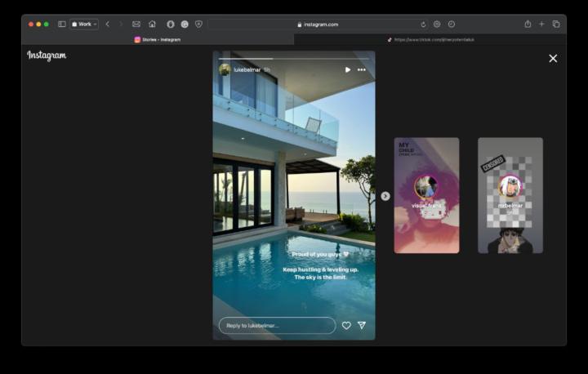
Task: Click the mzbelmar avatar in its thumbnail
Action: [x=510, y=186]
